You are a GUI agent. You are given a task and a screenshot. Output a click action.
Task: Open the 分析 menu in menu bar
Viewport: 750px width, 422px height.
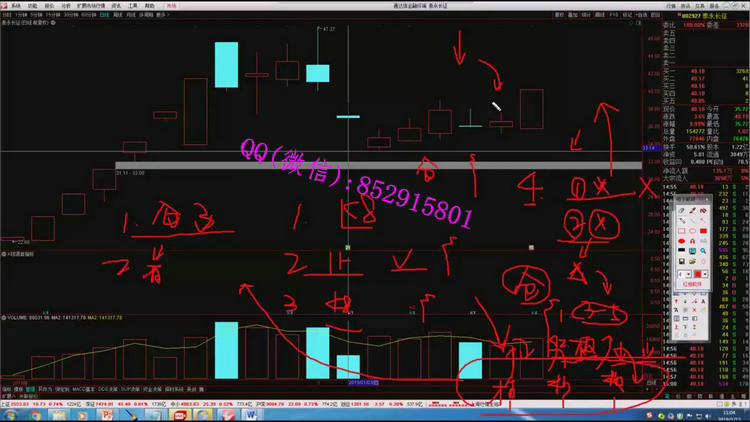[x=66, y=5]
